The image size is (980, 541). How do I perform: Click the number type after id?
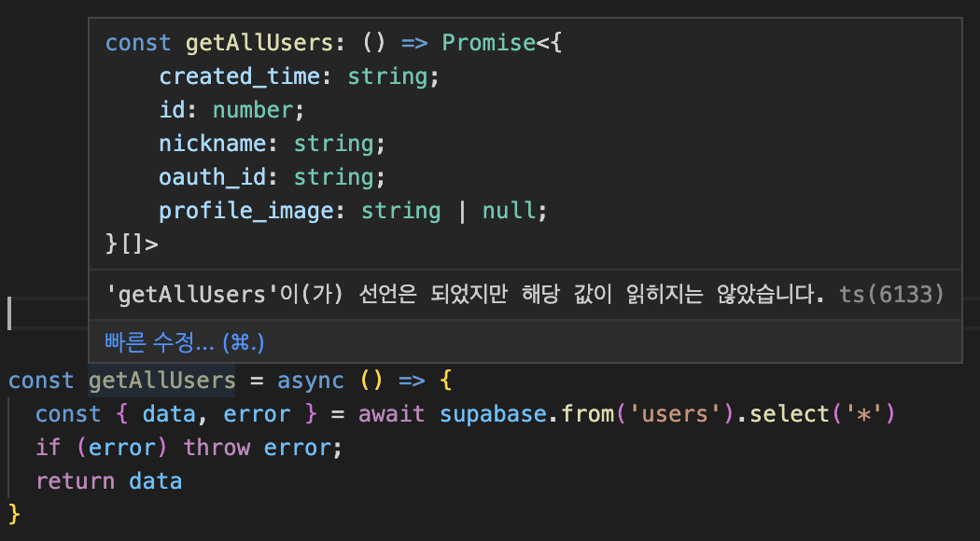point(253,111)
